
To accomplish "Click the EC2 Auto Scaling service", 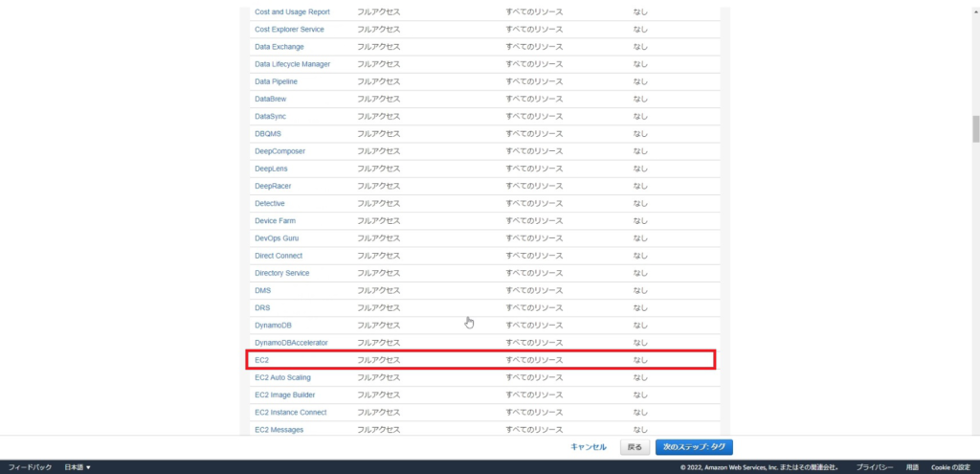I will [x=282, y=377].
